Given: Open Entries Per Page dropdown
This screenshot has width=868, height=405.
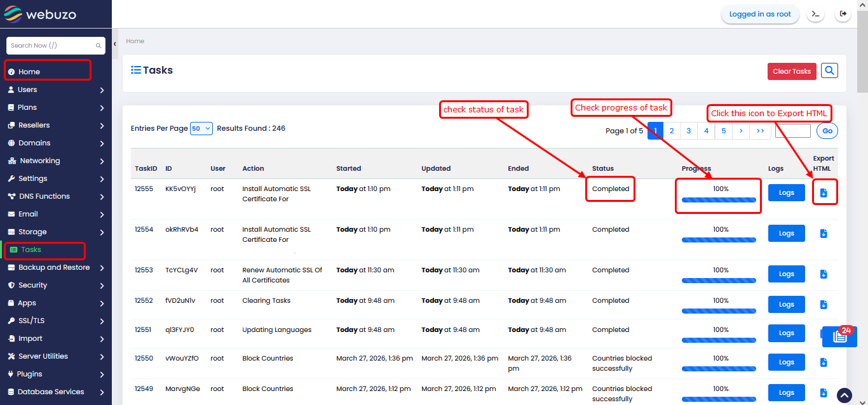Looking at the screenshot, I should pyautogui.click(x=201, y=128).
